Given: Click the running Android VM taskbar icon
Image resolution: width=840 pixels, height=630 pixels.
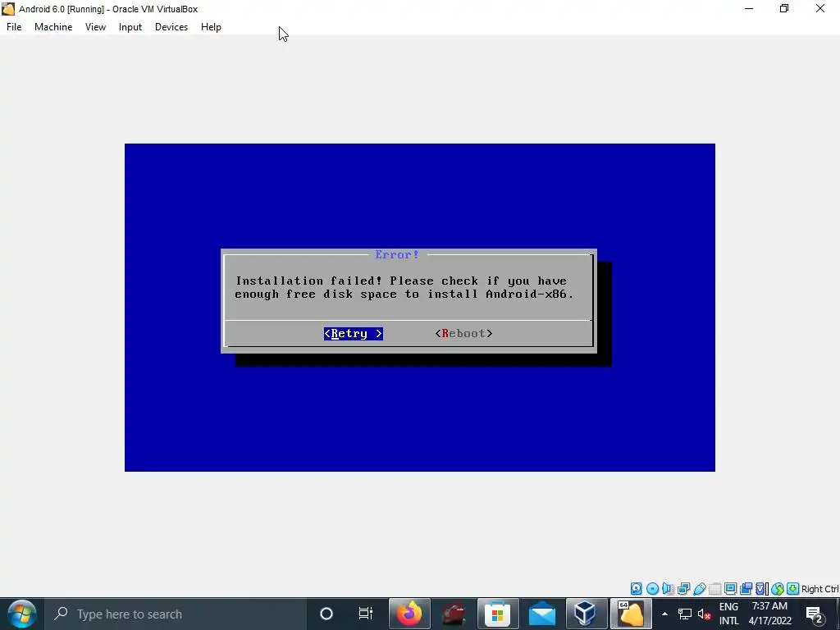Looking at the screenshot, I should tap(631, 614).
